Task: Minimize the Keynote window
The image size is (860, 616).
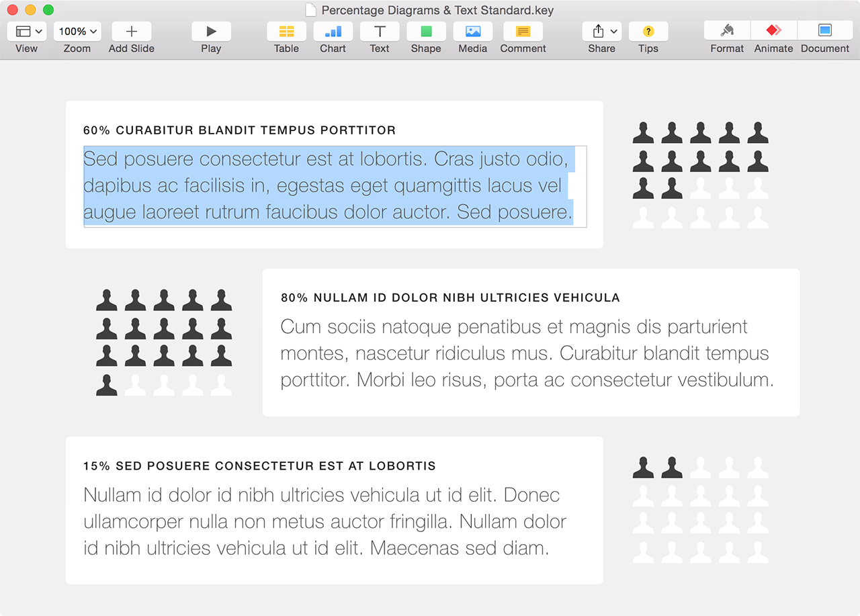Action: tap(30, 10)
